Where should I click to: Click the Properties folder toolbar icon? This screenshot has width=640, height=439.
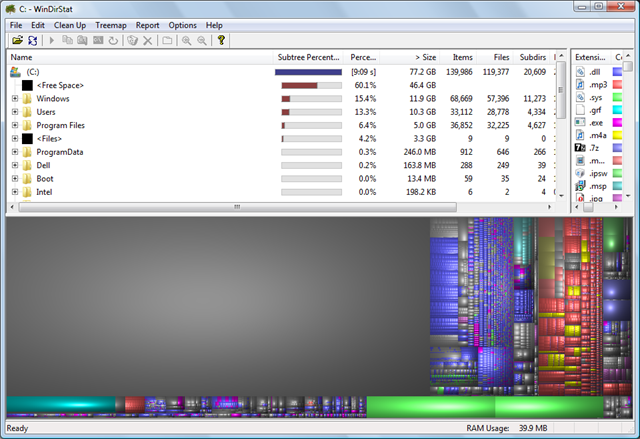(167, 40)
